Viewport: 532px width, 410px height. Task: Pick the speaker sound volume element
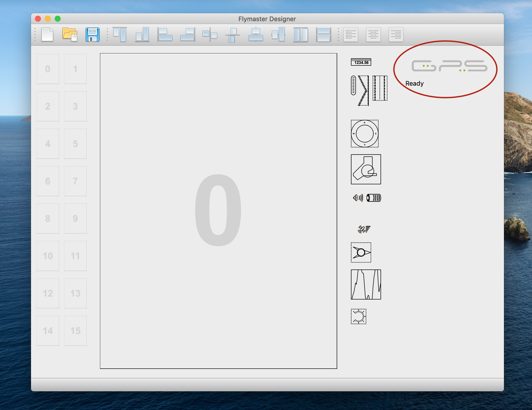[358, 198]
